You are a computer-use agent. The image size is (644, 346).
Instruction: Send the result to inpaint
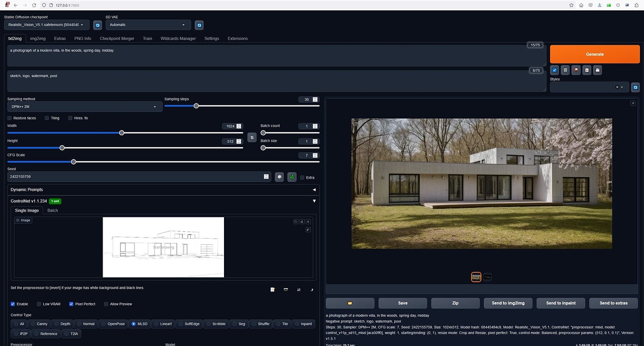[560, 303]
